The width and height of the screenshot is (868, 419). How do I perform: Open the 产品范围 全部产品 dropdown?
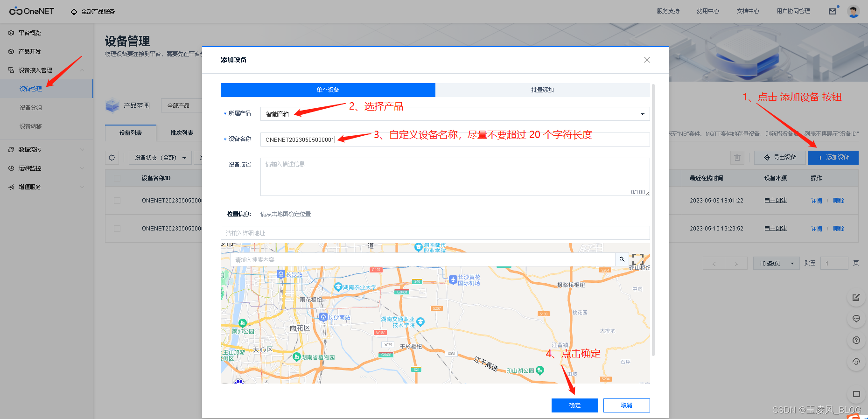click(182, 106)
